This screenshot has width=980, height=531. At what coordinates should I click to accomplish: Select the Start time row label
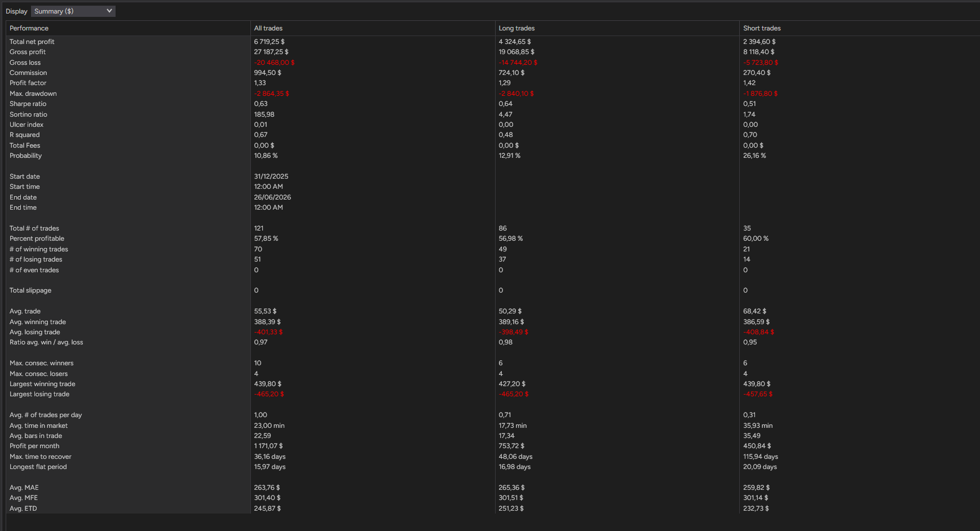point(25,187)
